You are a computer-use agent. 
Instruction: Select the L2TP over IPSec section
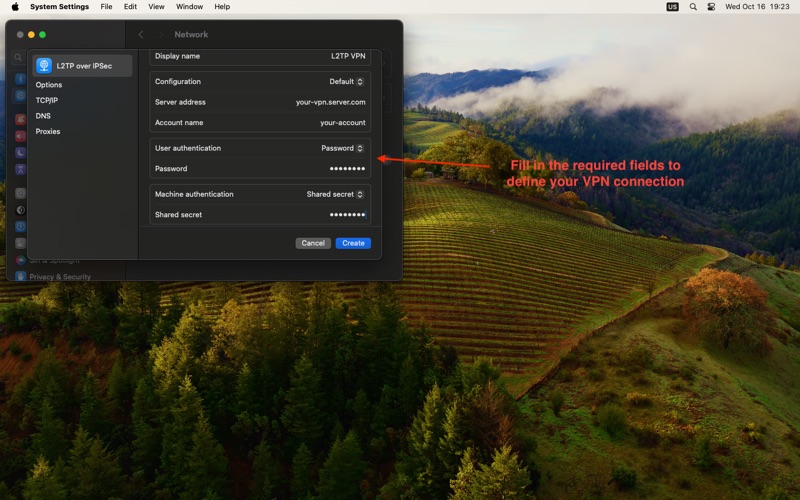tap(82, 66)
